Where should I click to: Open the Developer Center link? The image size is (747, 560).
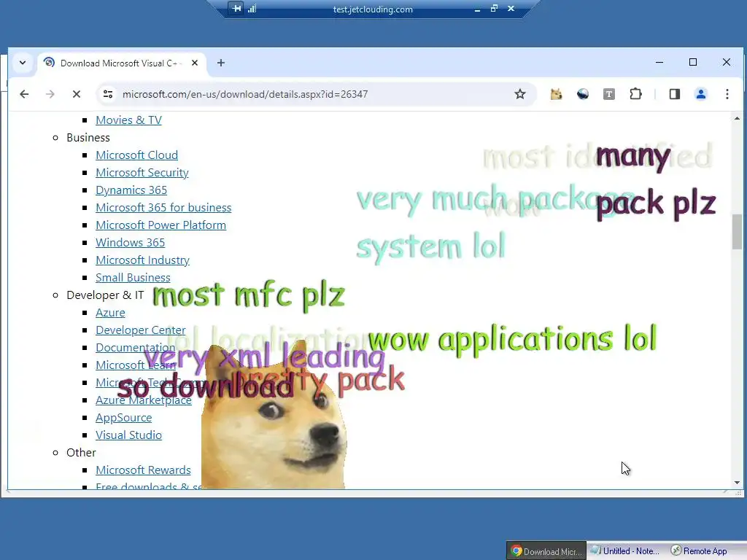141,330
